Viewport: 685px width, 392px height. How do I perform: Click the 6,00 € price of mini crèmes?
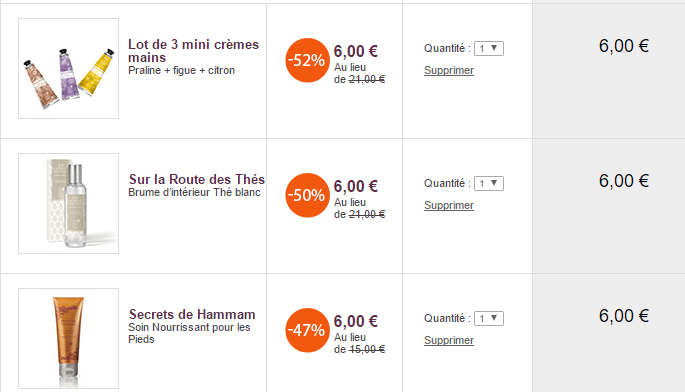point(356,51)
